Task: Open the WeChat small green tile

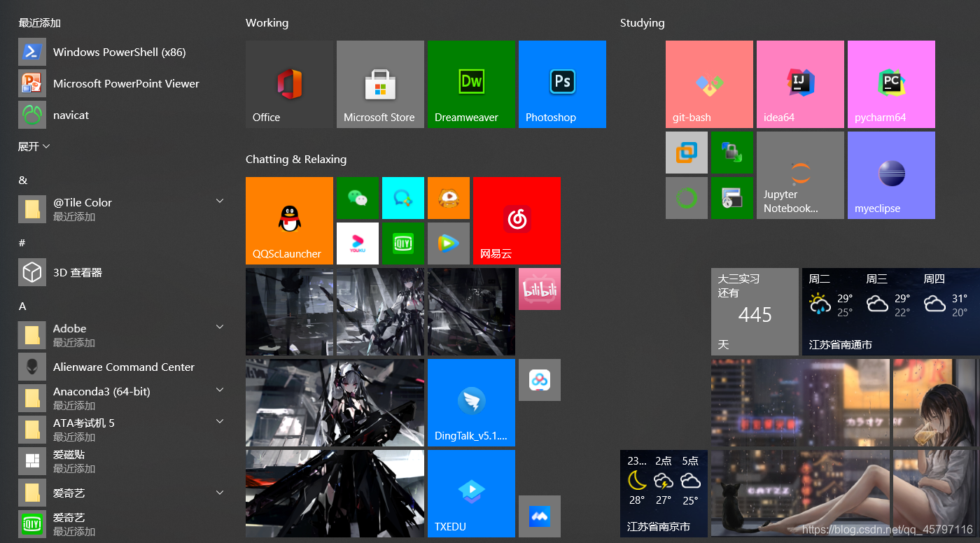Action: [358, 198]
